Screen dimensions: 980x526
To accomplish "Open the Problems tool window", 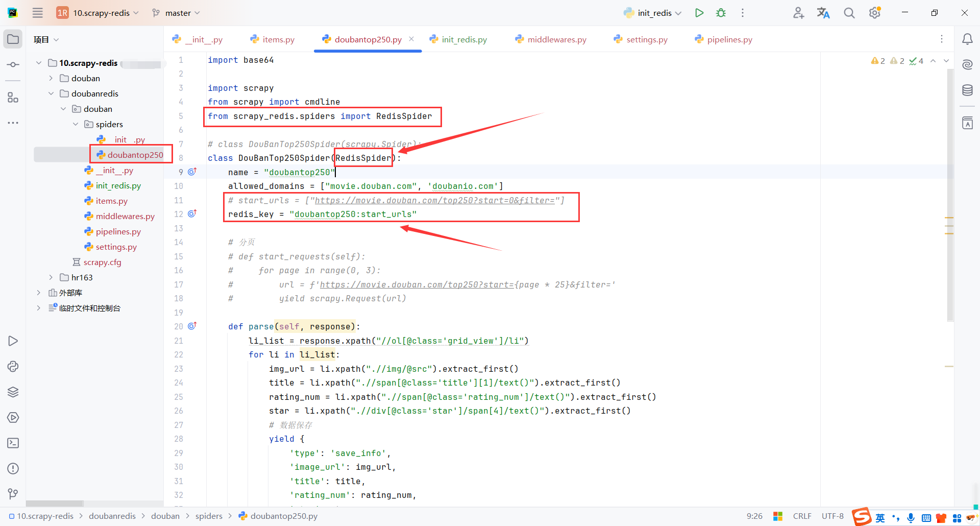I will (13, 469).
